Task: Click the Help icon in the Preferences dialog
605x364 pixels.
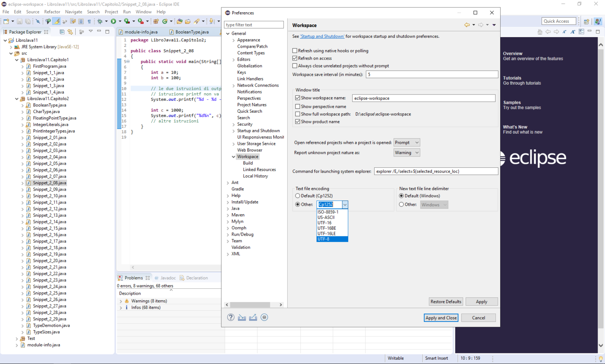Action: [231, 318]
